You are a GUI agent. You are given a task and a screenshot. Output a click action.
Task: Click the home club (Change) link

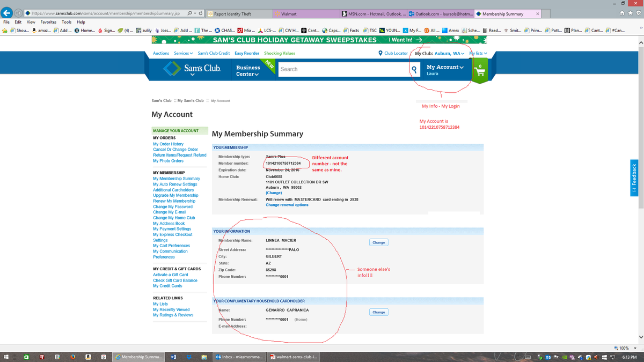pos(274,193)
